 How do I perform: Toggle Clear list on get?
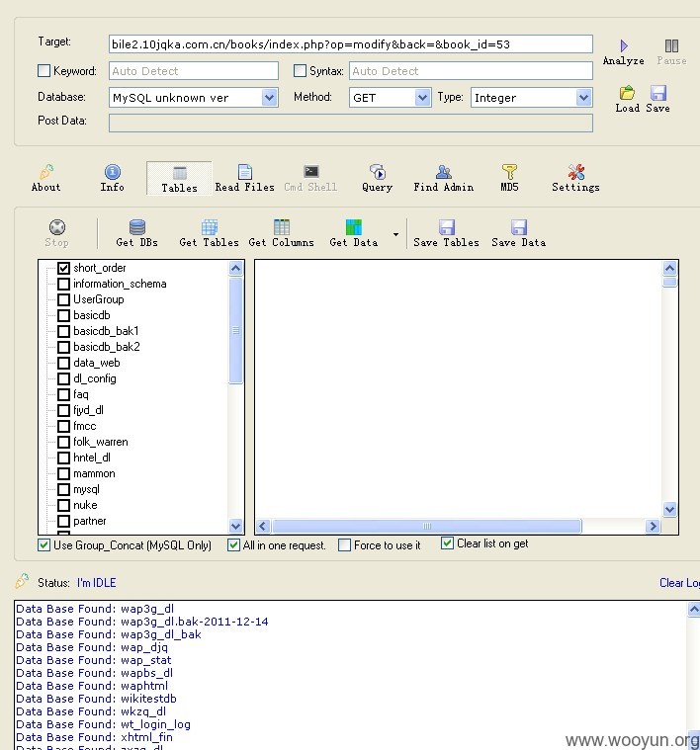[x=447, y=543]
